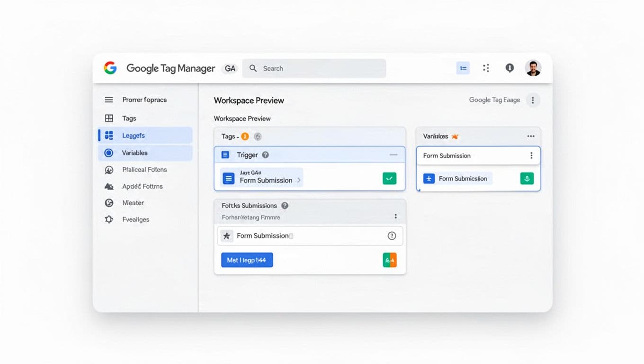Open Fotłks Submissions three-dot menu

pos(396,216)
